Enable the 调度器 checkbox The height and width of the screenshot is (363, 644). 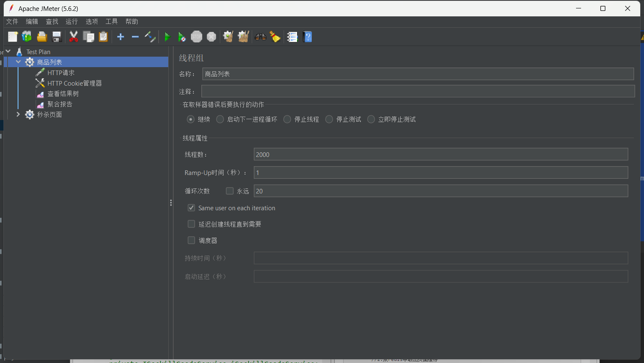(191, 240)
